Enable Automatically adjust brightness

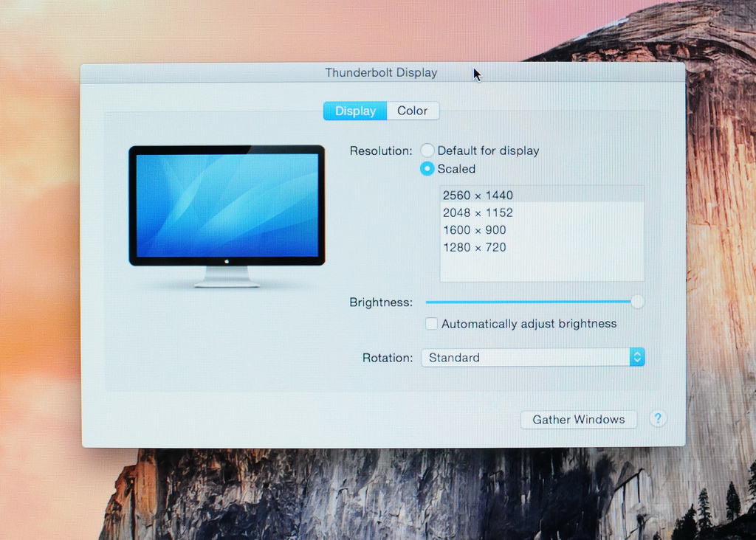point(431,323)
